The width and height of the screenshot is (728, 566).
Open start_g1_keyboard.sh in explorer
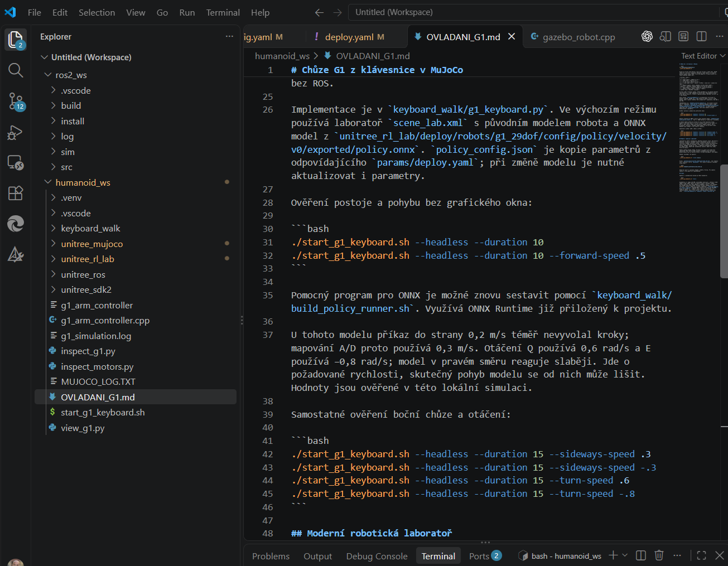[135, 412]
